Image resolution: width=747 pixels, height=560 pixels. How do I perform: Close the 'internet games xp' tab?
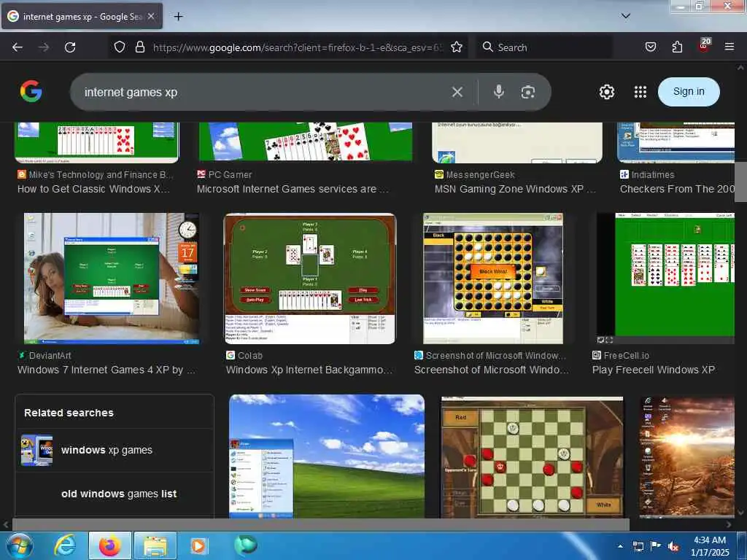151,16
